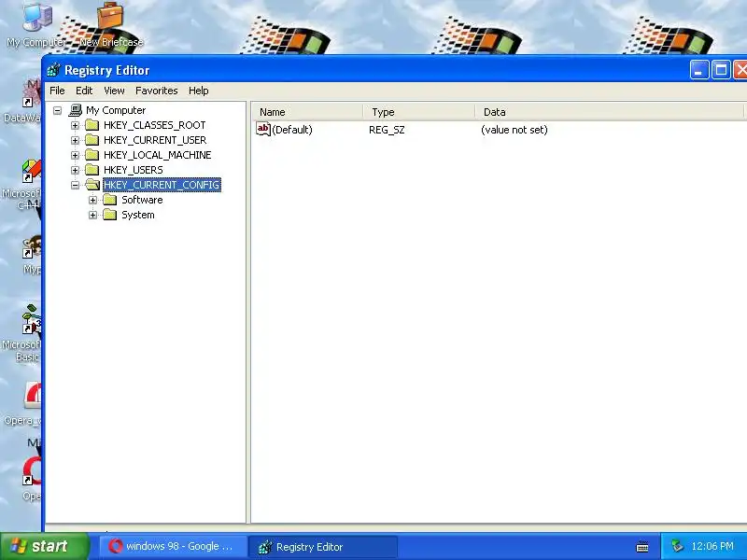This screenshot has width=747, height=560.
Task: Select the System key label
Action: 137,215
